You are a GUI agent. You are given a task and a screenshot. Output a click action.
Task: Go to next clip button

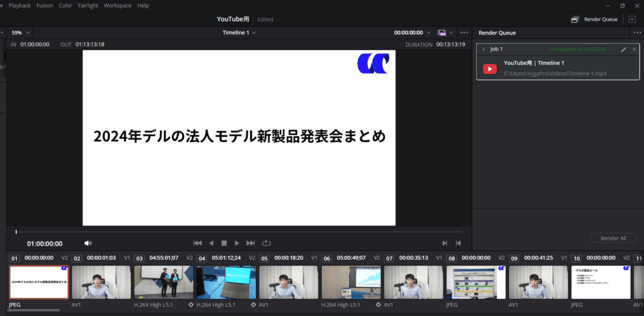[445, 243]
